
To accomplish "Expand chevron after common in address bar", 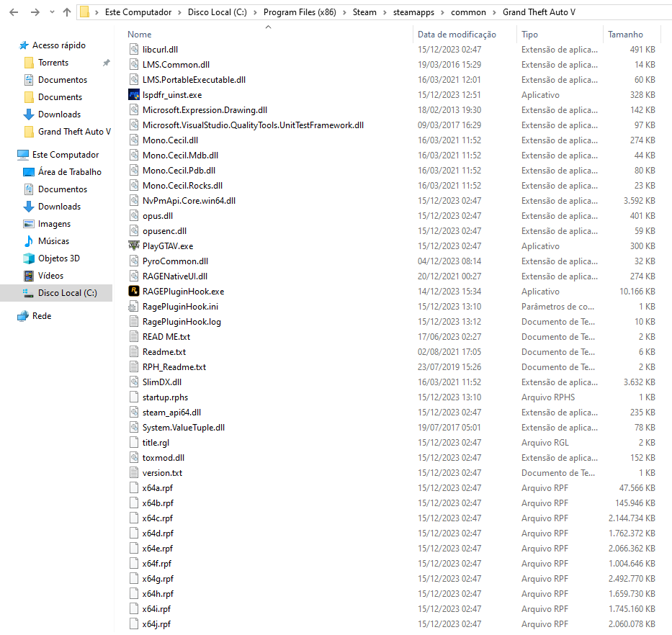I will [x=495, y=12].
